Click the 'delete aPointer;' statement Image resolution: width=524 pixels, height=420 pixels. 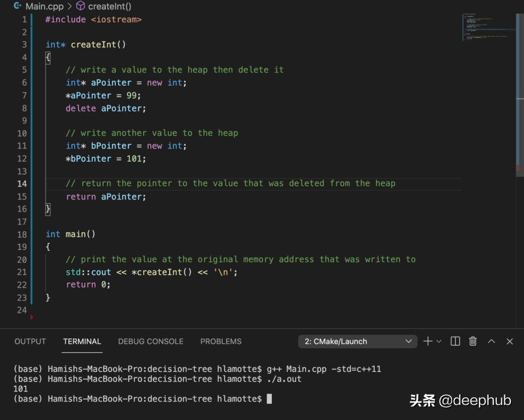pos(106,108)
